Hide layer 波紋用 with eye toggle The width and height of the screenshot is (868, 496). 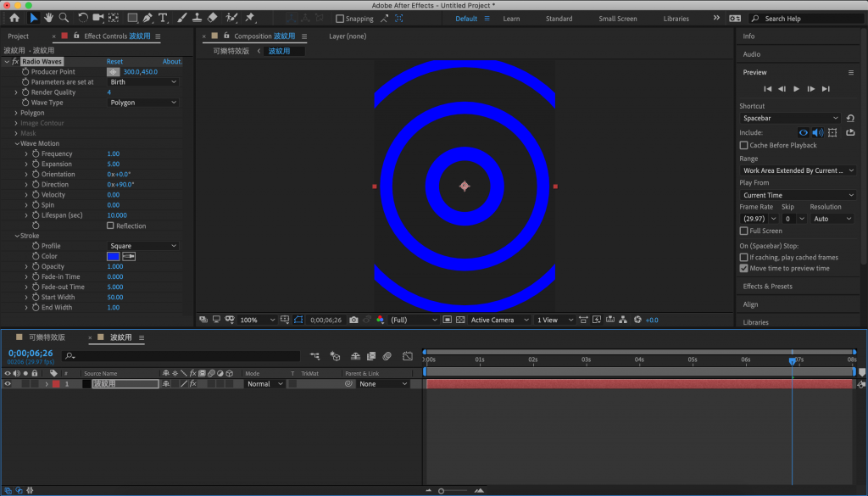tap(7, 383)
